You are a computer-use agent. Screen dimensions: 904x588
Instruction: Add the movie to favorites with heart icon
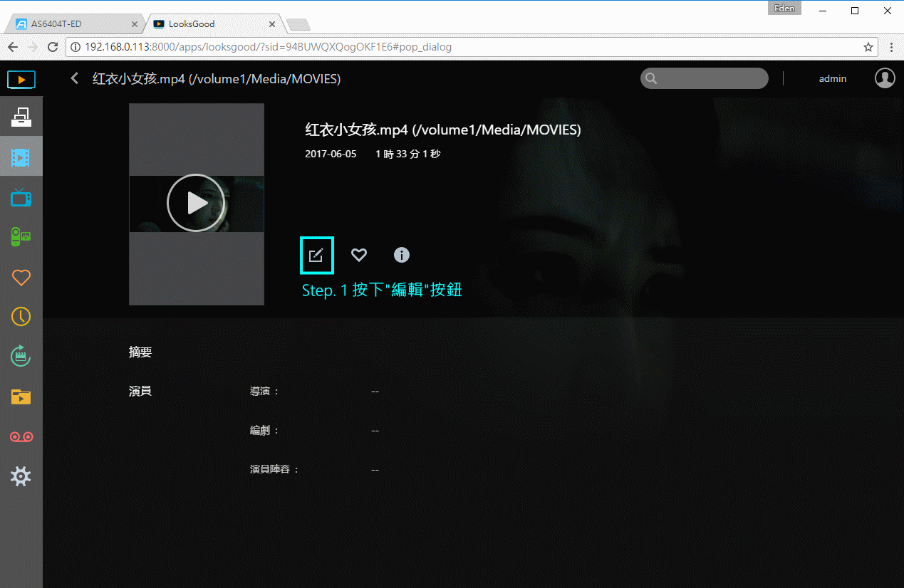359,255
